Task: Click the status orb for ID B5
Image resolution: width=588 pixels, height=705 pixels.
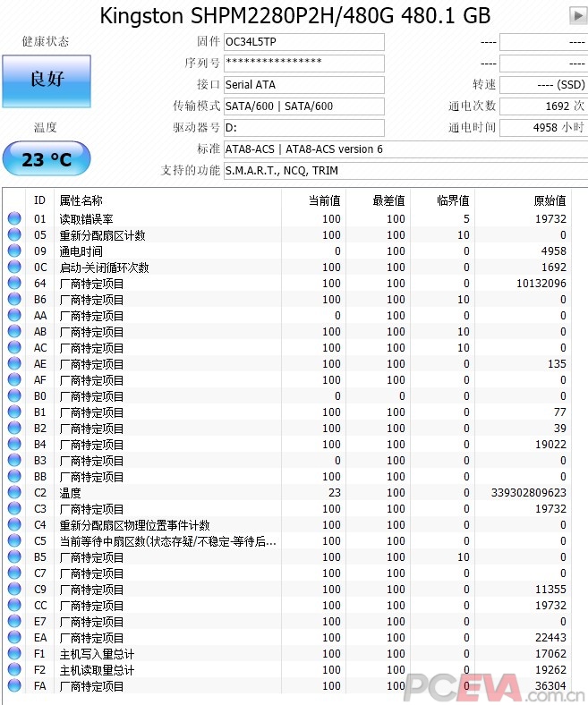Action: [14, 556]
